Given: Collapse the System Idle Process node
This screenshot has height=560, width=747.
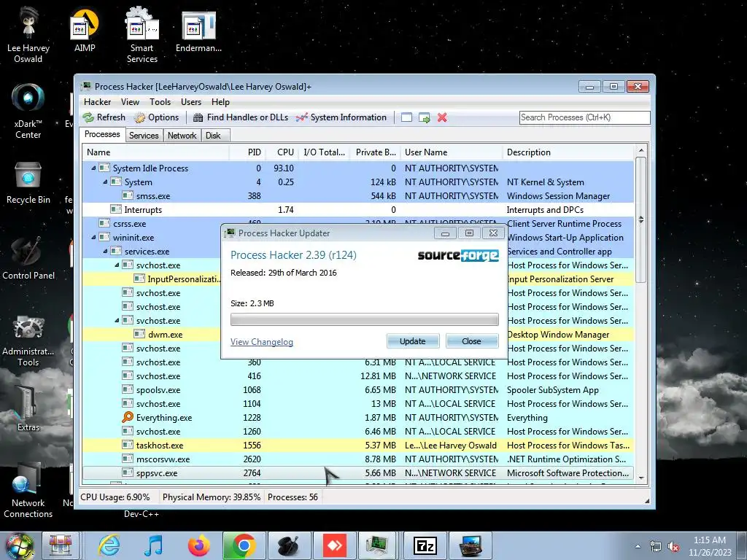Looking at the screenshot, I should tap(93, 168).
